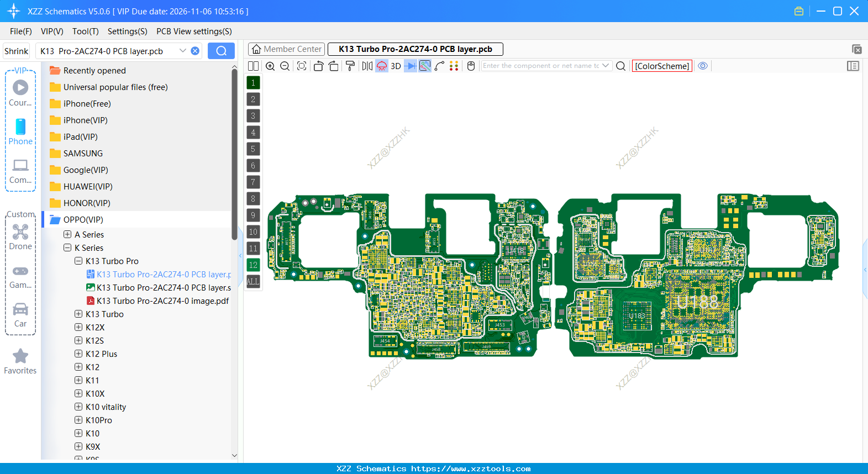
Task: Open the Settings(S) menu
Action: [128, 31]
